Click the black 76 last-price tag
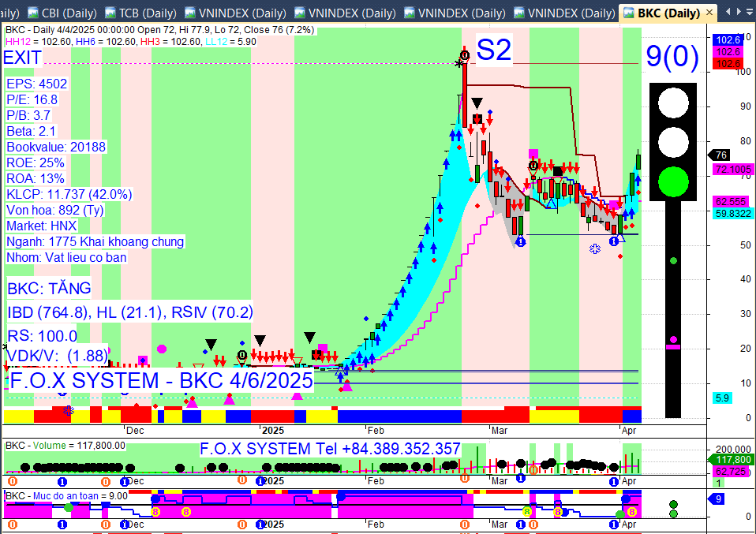Image resolution: width=756 pixels, height=534 pixels. (720, 155)
